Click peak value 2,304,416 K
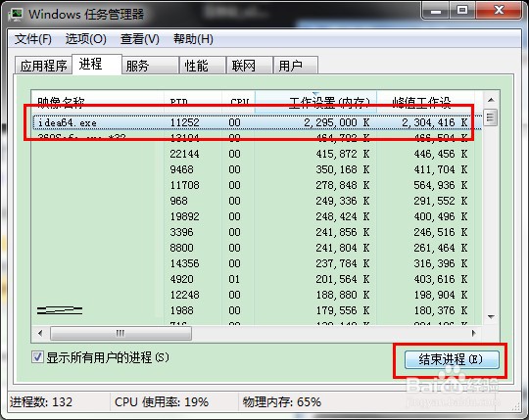The image size is (529, 420). (434, 122)
